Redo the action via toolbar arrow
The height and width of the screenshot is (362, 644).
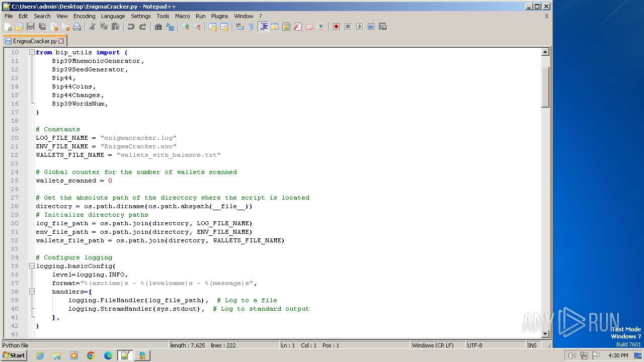coord(143,27)
